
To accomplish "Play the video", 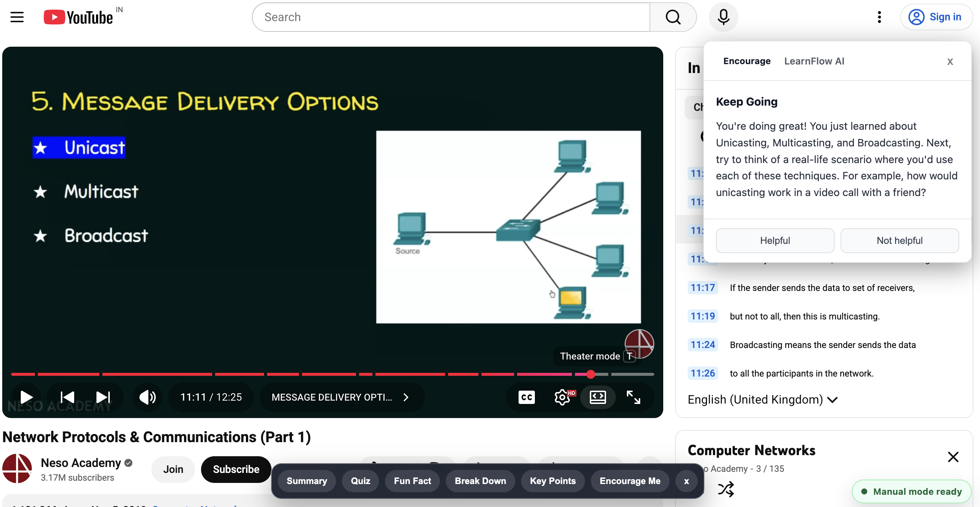I will pyautogui.click(x=26, y=397).
